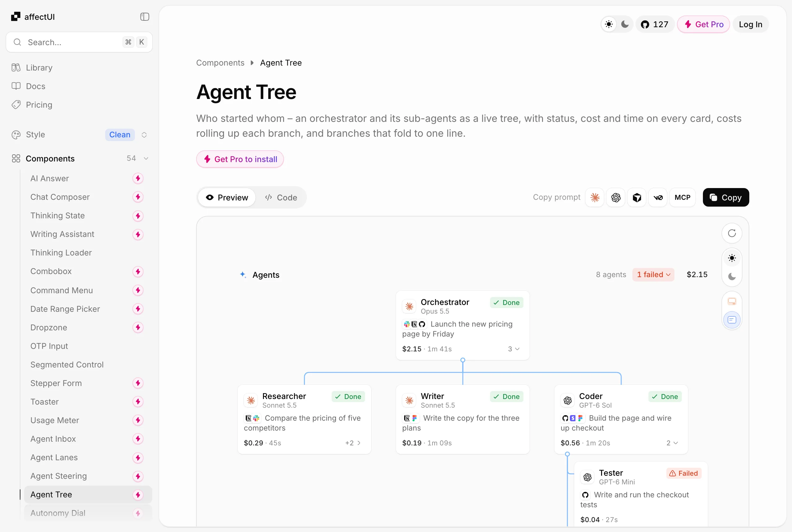Collapse Coder's 2 sub-agents
The width and height of the screenshot is (792, 532).
[x=672, y=443]
